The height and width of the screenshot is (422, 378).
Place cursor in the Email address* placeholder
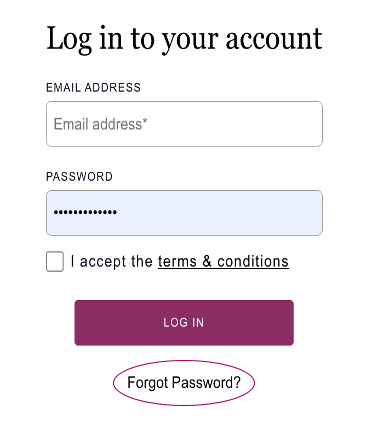(x=100, y=124)
